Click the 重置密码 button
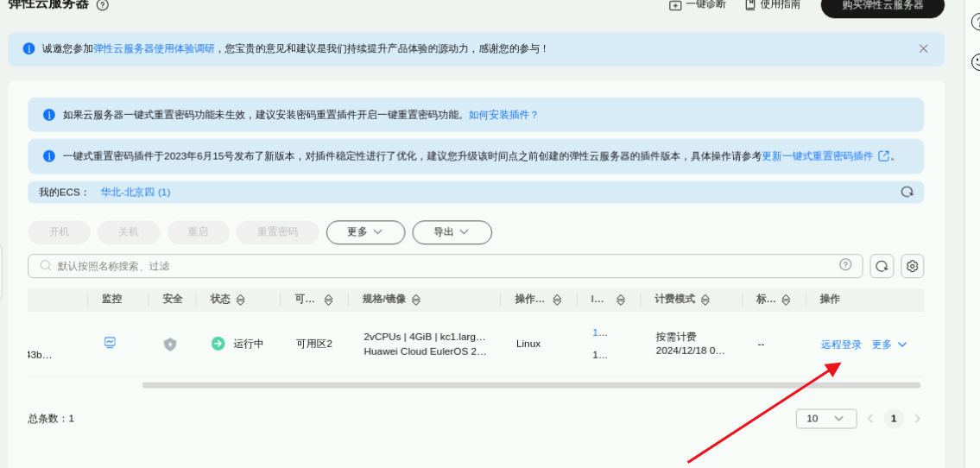The height and width of the screenshot is (468, 980). click(277, 231)
